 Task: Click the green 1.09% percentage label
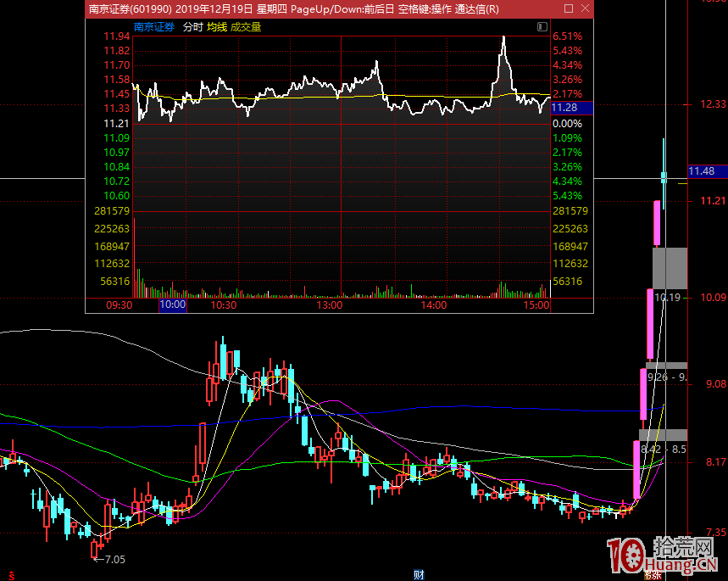point(567,138)
